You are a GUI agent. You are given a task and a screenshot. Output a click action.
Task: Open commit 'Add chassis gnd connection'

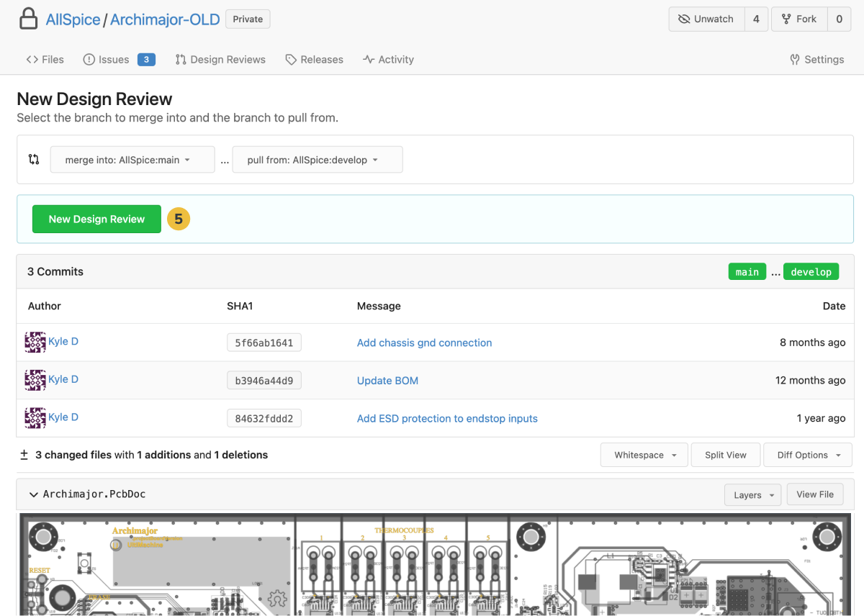click(424, 343)
